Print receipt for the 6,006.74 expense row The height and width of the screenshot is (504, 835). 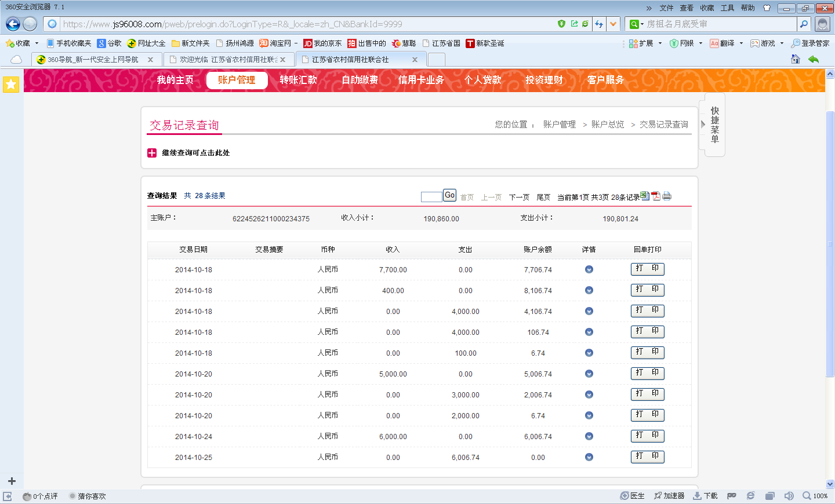(x=647, y=456)
